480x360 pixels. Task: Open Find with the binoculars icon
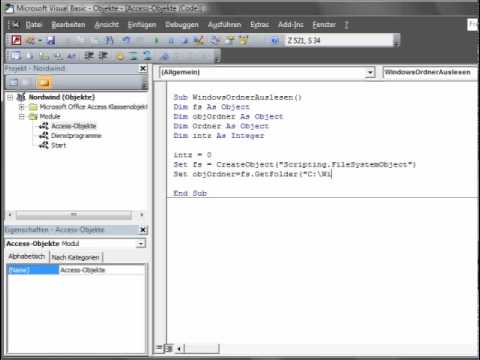point(110,41)
